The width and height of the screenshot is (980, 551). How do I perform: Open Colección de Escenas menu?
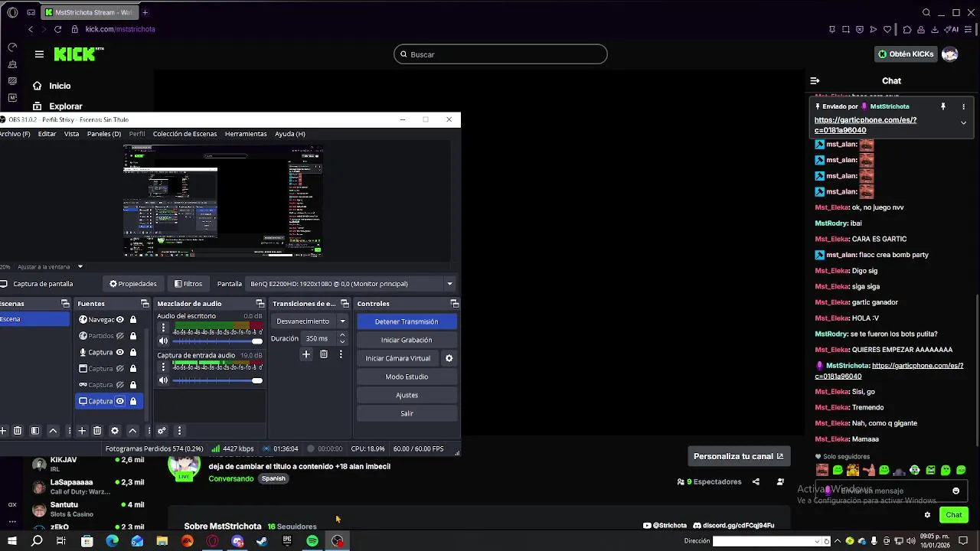[185, 134]
